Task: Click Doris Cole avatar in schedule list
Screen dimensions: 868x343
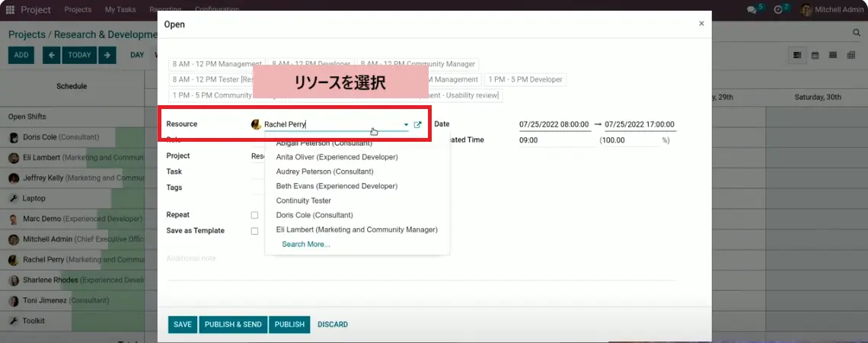Action: [x=14, y=137]
